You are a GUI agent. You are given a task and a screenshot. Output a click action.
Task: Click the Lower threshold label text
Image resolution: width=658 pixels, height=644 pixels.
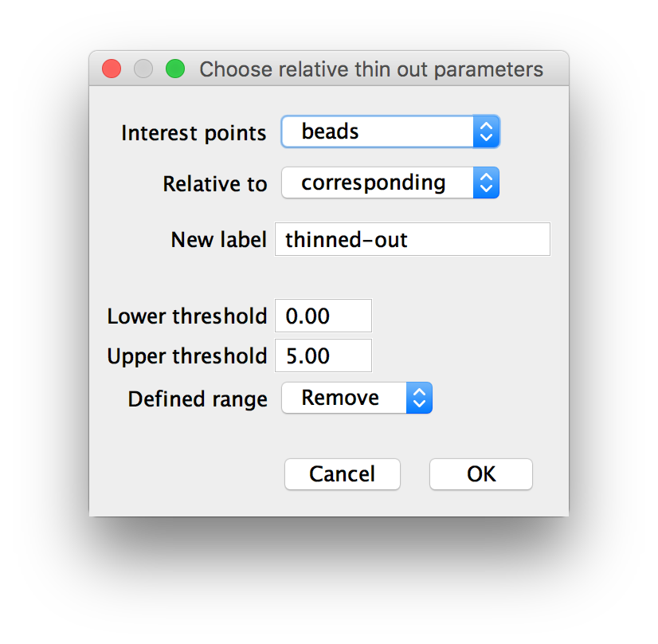tap(187, 316)
